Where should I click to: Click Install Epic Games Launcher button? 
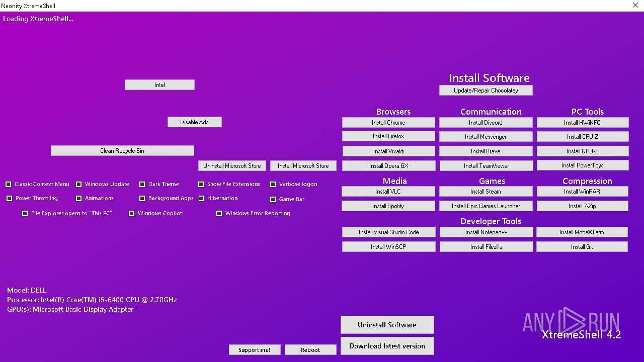[486, 206]
